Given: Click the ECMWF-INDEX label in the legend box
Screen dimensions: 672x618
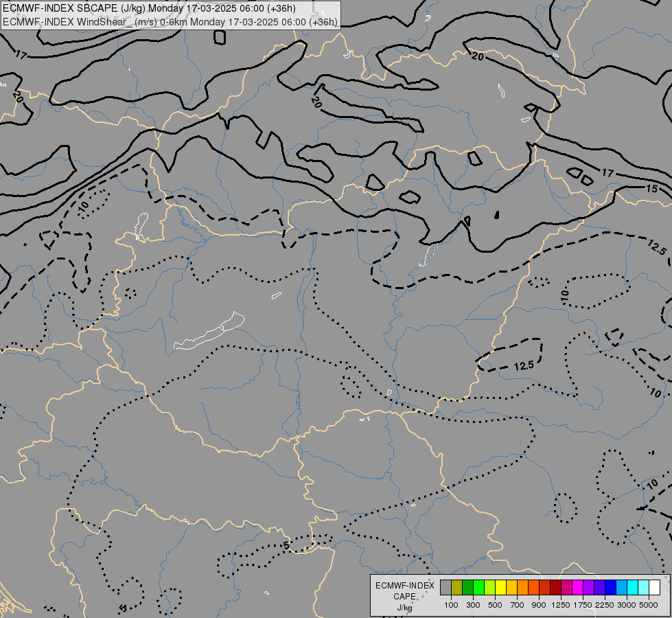Looking at the screenshot, I should click(404, 586).
